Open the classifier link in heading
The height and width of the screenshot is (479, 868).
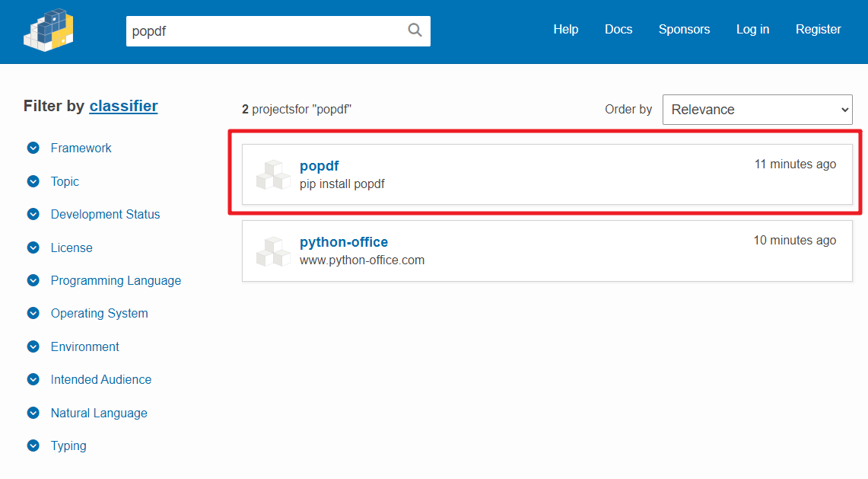click(123, 106)
